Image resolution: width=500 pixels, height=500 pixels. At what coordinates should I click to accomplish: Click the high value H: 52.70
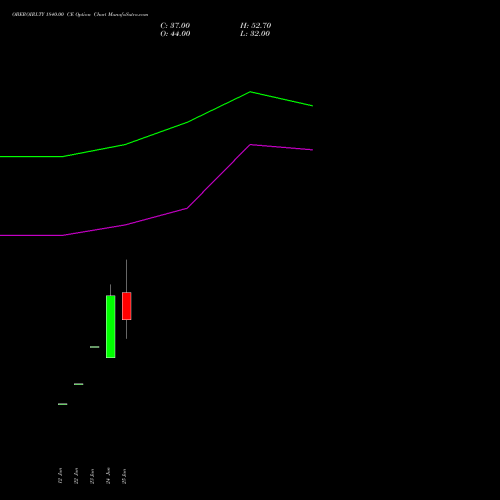pyautogui.click(x=256, y=26)
